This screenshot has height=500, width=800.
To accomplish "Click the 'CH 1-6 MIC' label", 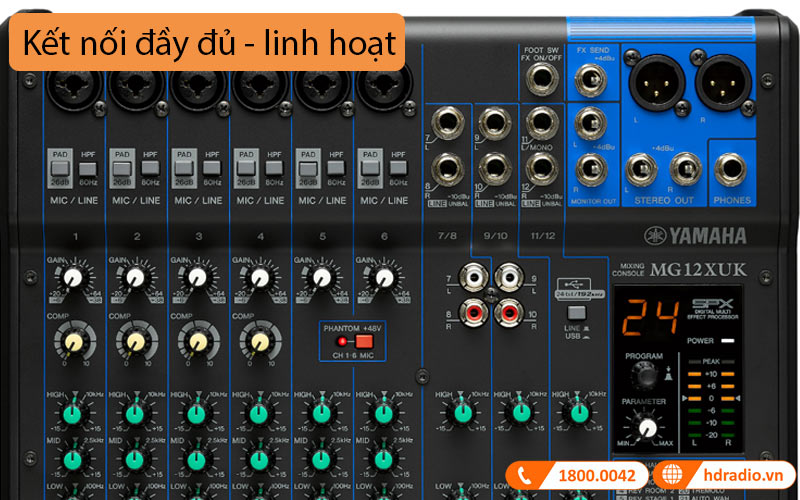I will [x=353, y=356].
